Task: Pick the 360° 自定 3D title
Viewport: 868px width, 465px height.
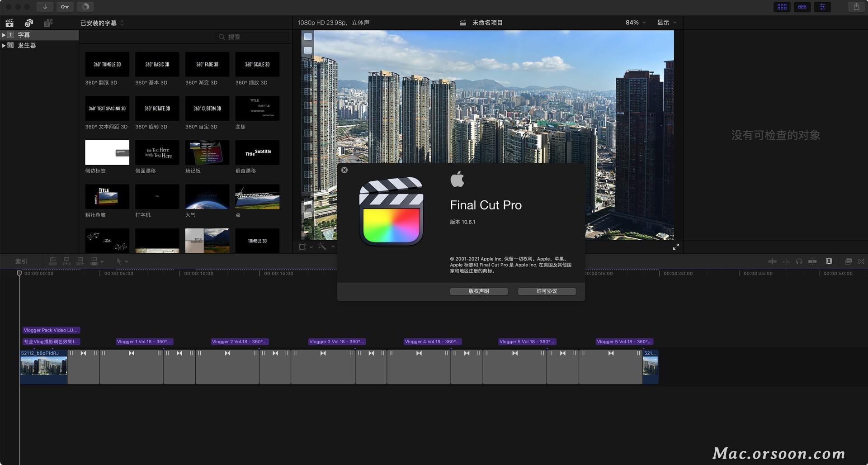Action: pos(207,109)
